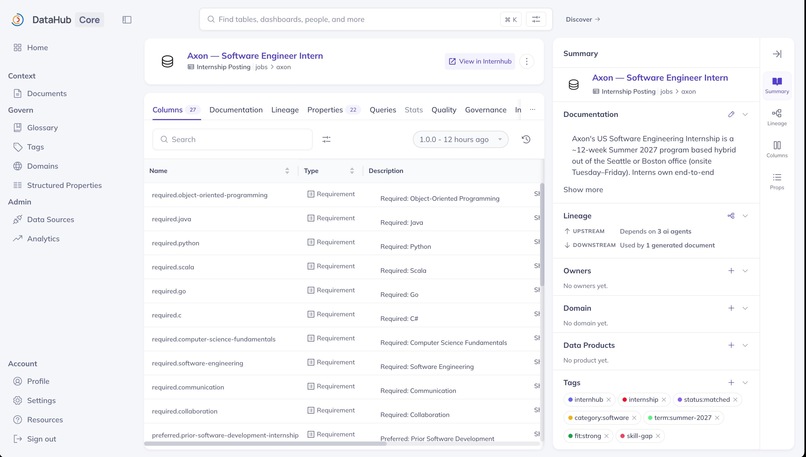Collapse the Tags section chevron
The image size is (806, 457).
point(745,382)
